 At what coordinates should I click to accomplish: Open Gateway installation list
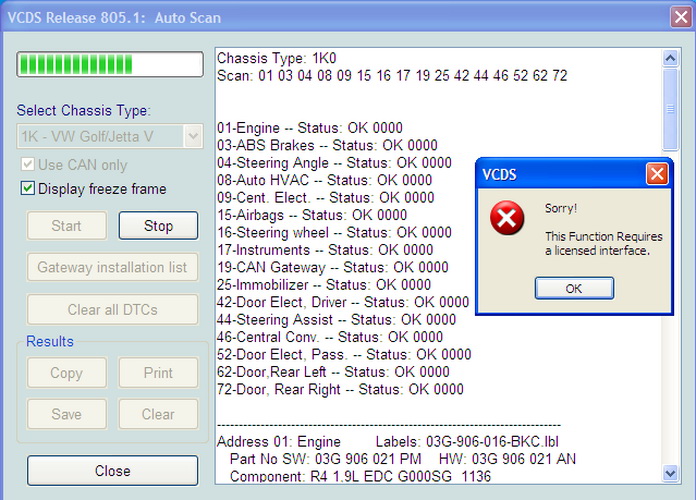click(112, 267)
